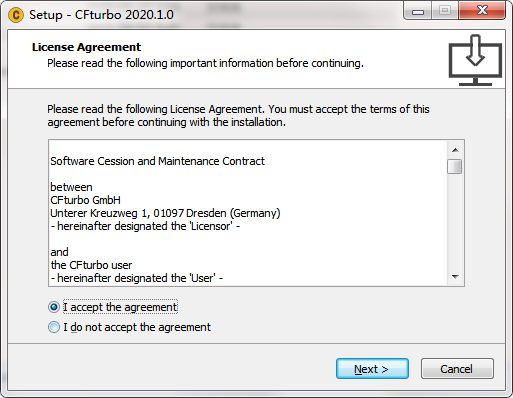Click the license scrollbar thumb

click(x=455, y=167)
